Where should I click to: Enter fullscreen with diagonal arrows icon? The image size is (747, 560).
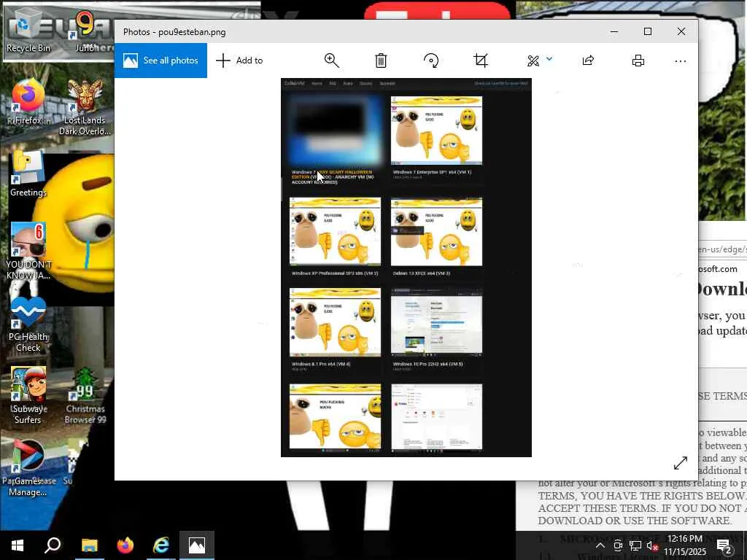[x=681, y=463]
